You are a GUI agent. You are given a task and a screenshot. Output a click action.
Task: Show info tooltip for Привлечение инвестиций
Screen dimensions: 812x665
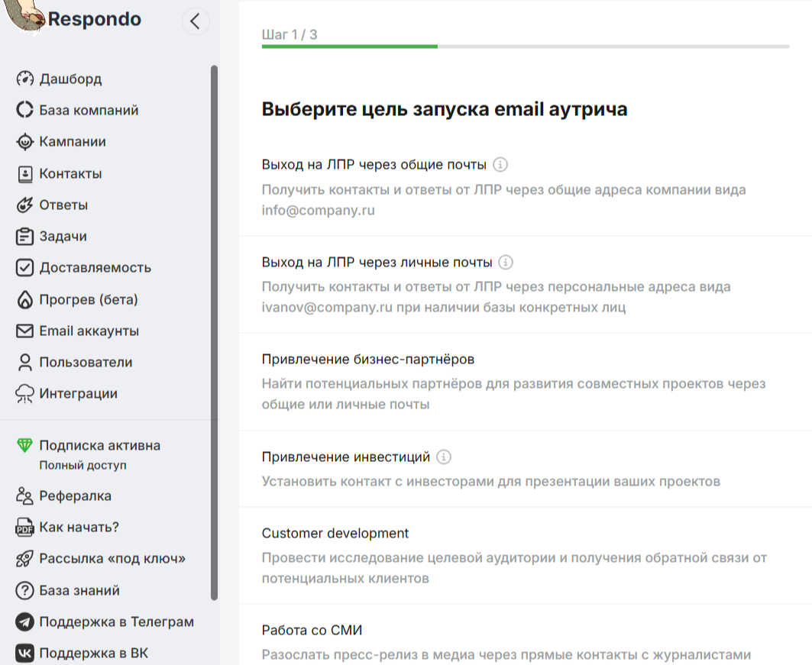tap(444, 457)
